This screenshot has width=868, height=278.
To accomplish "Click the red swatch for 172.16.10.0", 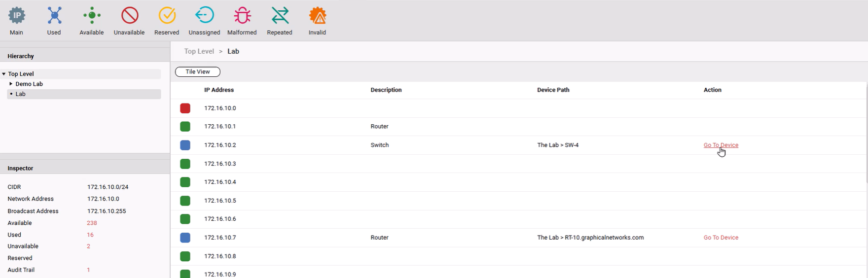I will pos(185,108).
